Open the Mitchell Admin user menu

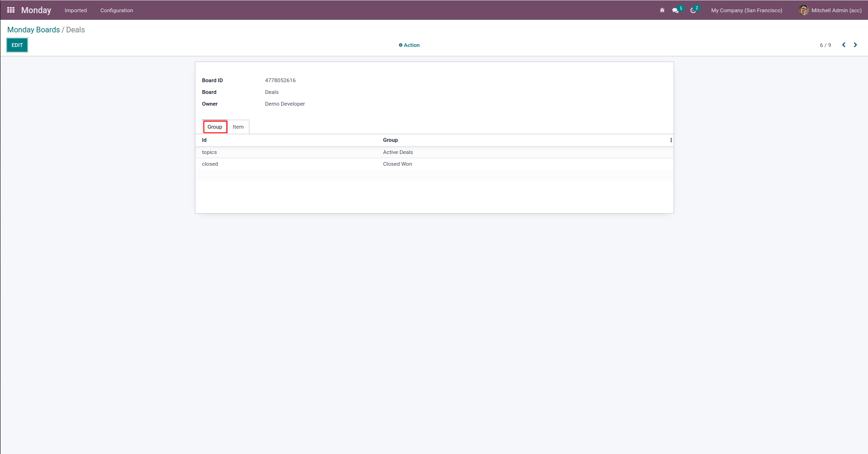[830, 10]
